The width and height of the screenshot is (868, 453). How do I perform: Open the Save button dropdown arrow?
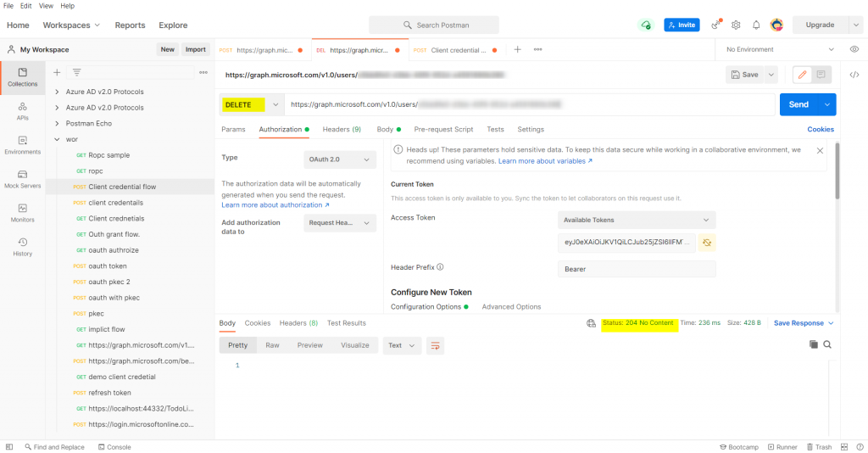click(771, 75)
